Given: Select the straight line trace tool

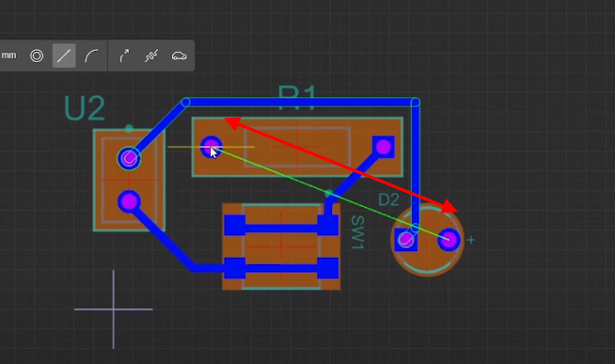Looking at the screenshot, I should tap(64, 55).
